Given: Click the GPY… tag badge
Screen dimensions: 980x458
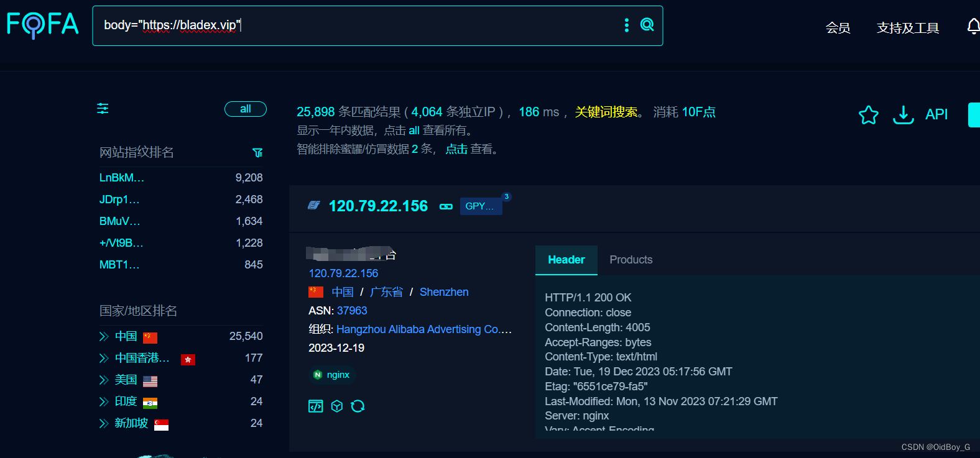Looking at the screenshot, I should 481,206.
